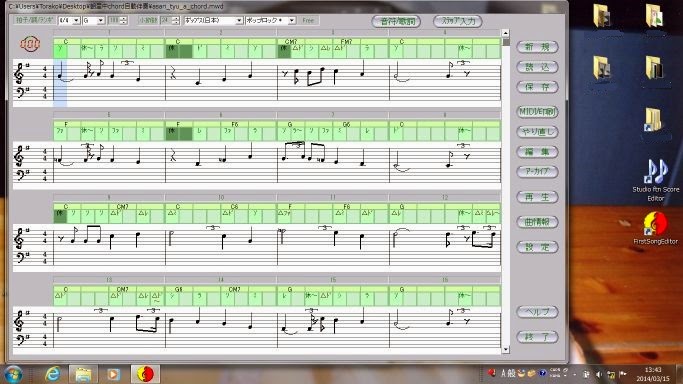The width and height of the screenshot is (683, 384).
Task: Open Studio ftn Score Editor desktop icon
Action: click(656, 180)
